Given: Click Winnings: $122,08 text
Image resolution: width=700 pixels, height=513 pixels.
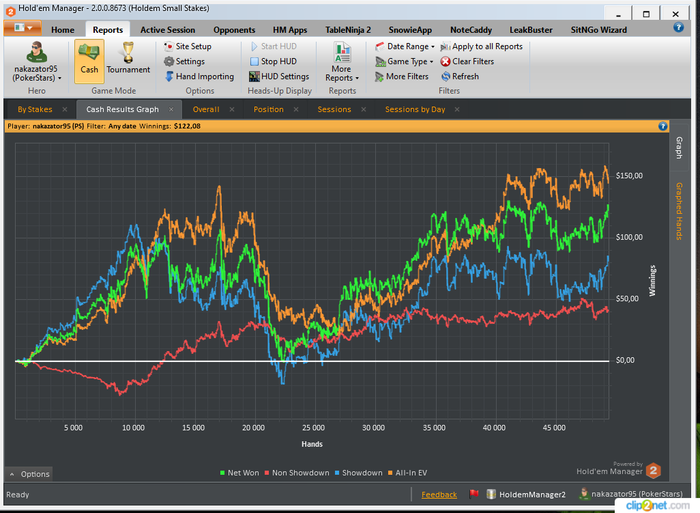Looking at the screenshot, I should 170,126.
